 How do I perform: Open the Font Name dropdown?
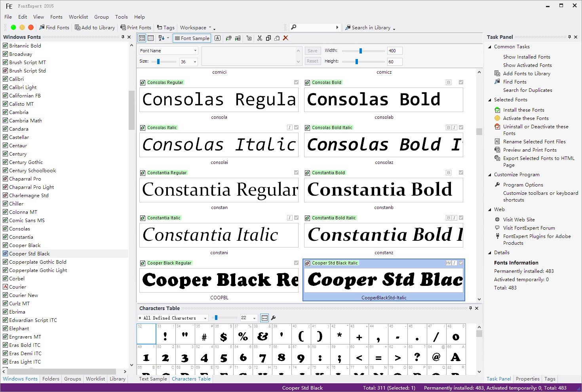[x=195, y=51]
